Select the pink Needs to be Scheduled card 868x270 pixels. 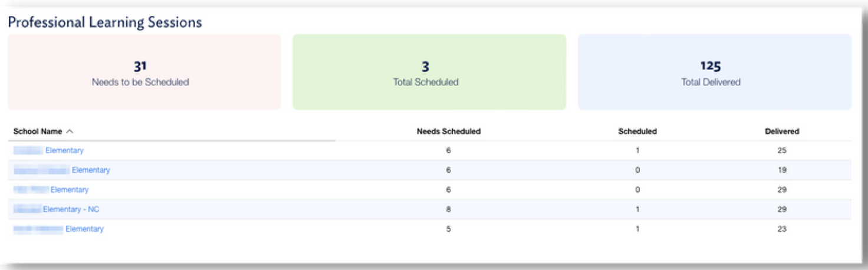tap(144, 72)
